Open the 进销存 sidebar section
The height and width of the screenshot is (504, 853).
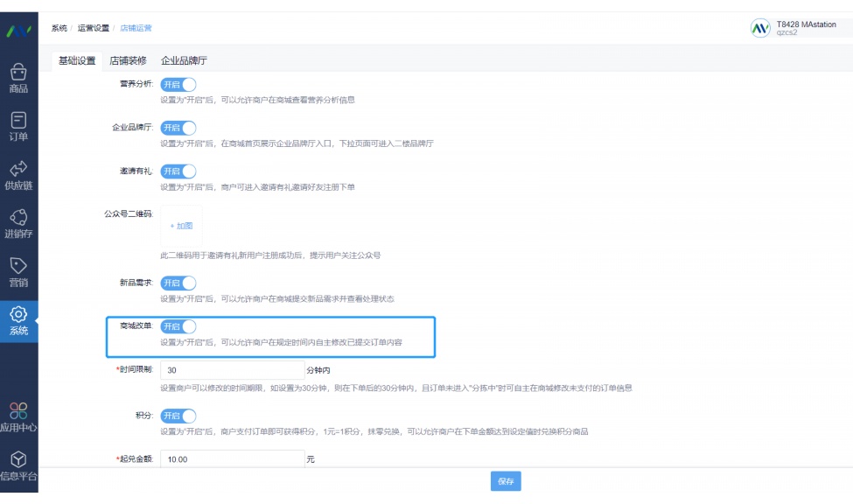18,224
